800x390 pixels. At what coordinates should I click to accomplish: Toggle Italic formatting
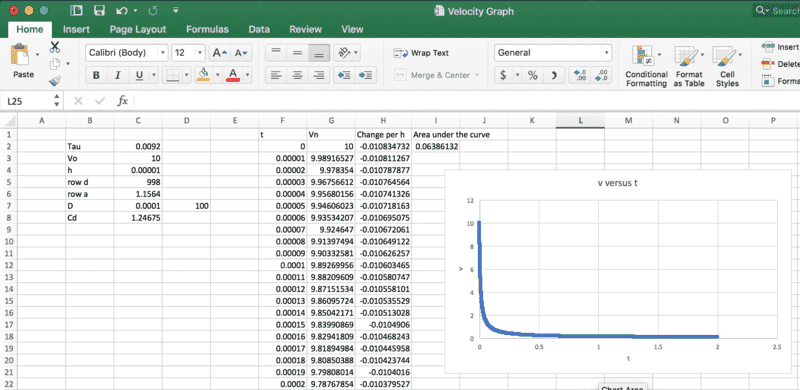point(117,76)
